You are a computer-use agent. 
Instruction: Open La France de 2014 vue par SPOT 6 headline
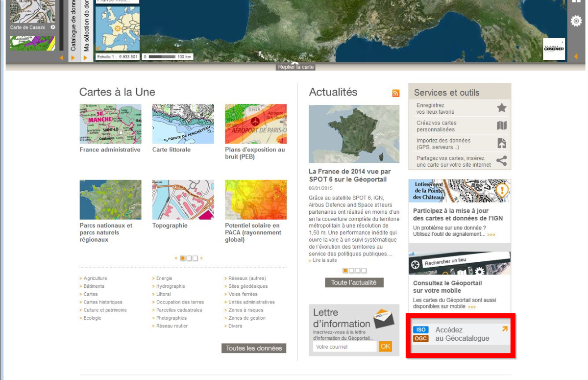[350, 176]
